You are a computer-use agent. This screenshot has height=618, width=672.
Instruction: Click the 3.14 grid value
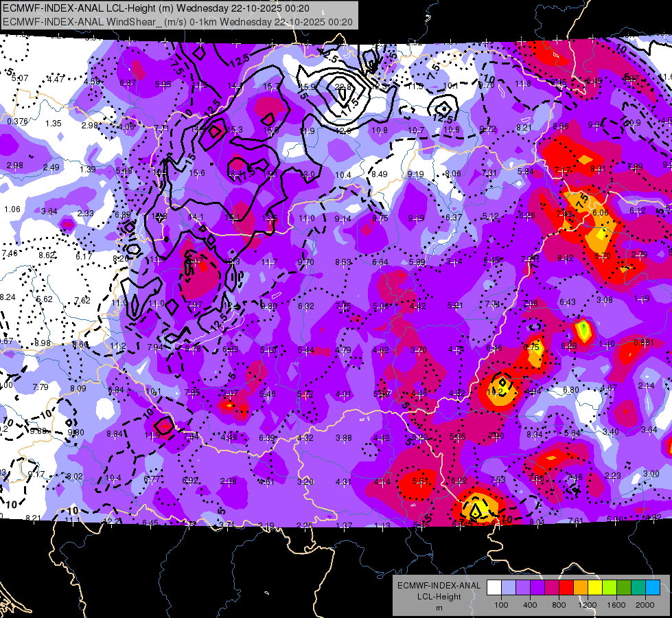click(454, 261)
